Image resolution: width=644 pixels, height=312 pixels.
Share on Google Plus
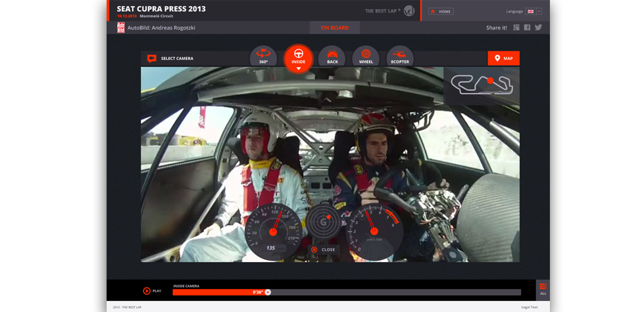pos(516,28)
